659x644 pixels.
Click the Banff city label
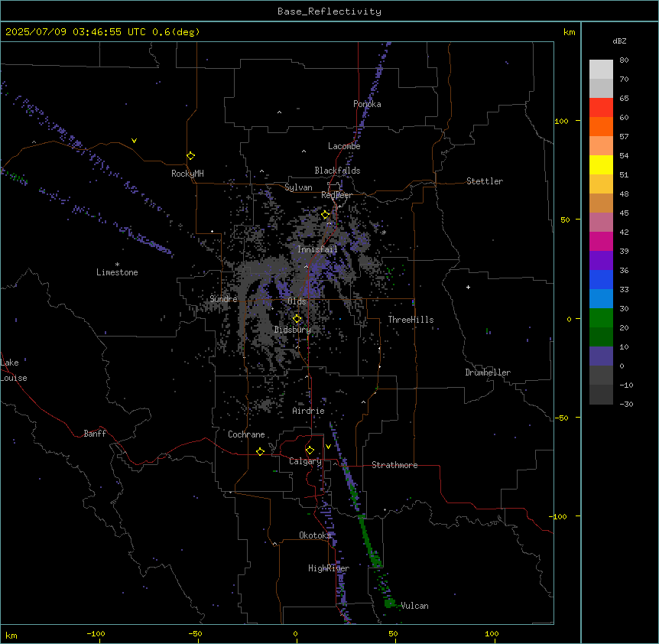tap(95, 434)
